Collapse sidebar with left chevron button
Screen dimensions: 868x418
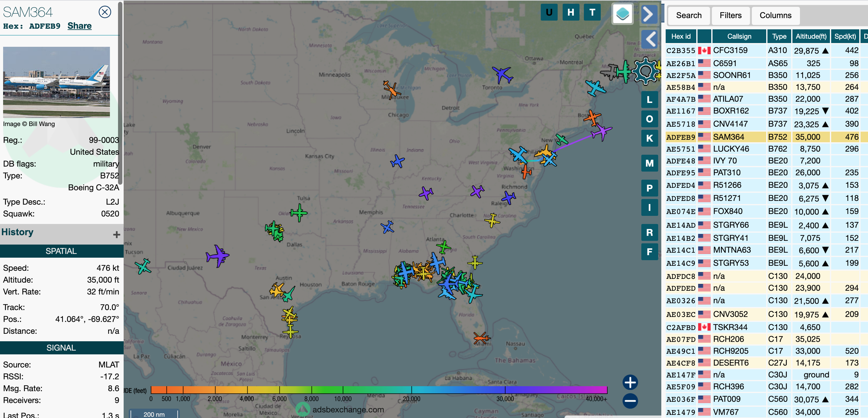click(x=649, y=39)
